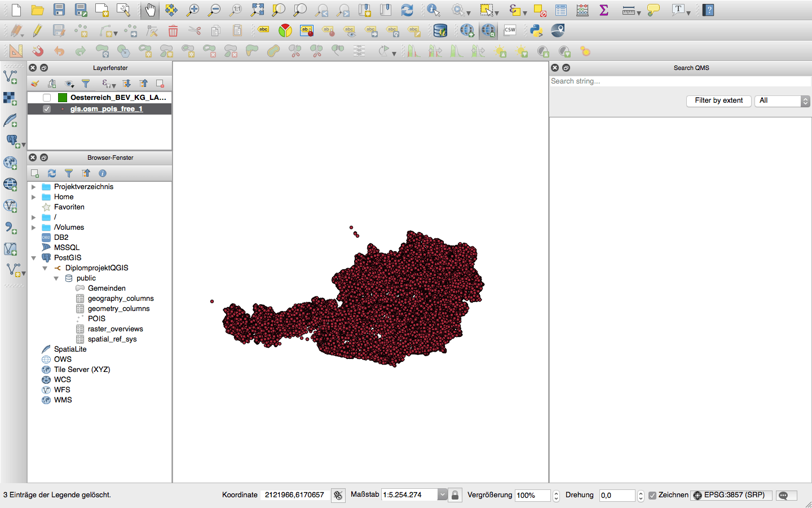This screenshot has height=508, width=812.
Task: Click the Zoom Full extent icon
Action: point(258,10)
